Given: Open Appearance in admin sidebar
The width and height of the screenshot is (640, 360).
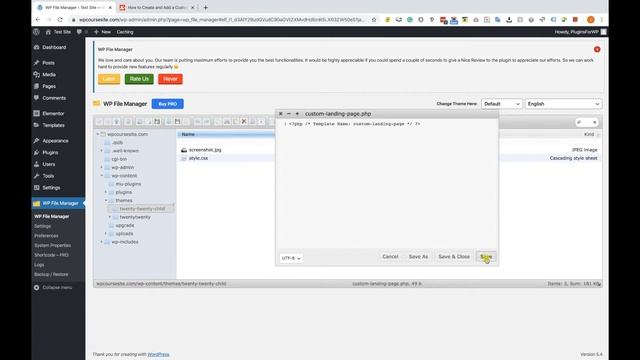Looking at the screenshot, I should [x=55, y=141].
